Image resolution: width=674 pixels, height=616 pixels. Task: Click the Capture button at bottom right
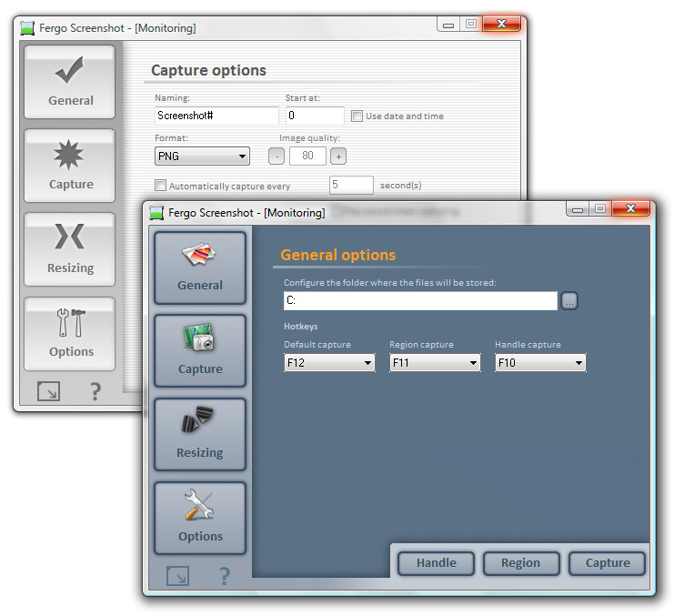coord(607,563)
